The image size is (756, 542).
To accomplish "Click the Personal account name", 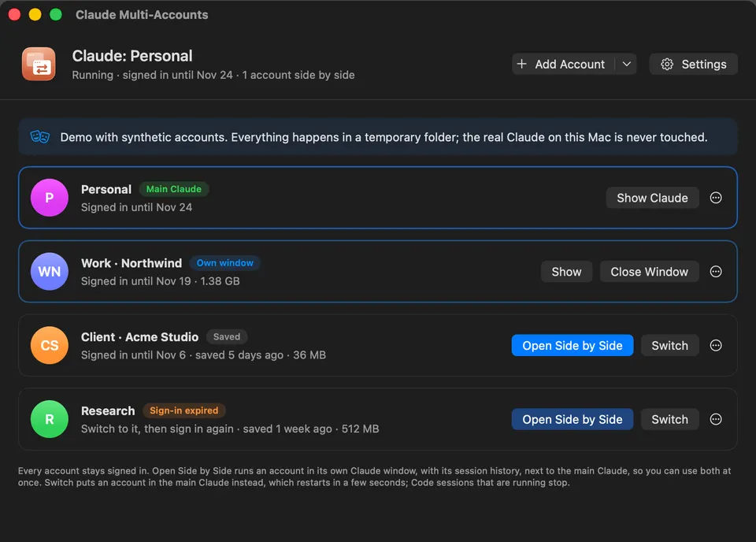I will (106, 190).
